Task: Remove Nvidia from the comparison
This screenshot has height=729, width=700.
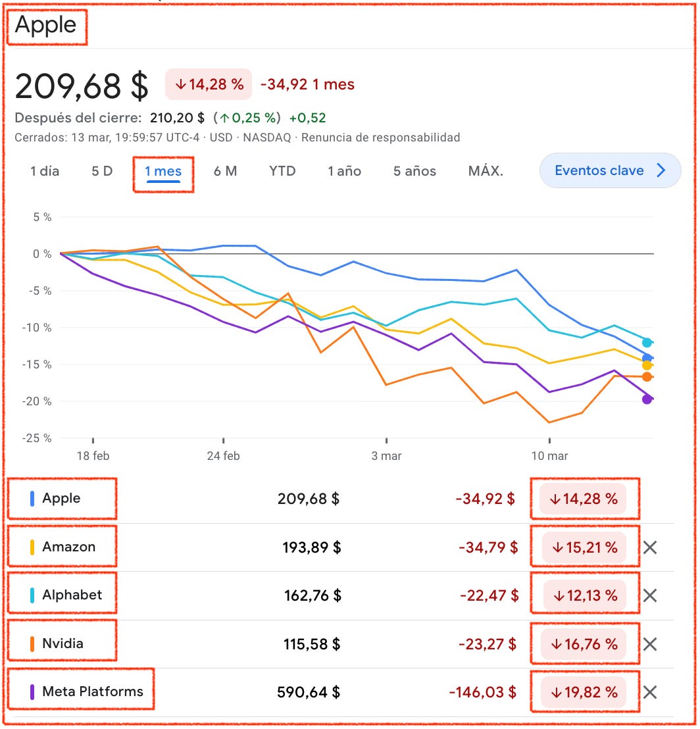Action: [x=650, y=644]
